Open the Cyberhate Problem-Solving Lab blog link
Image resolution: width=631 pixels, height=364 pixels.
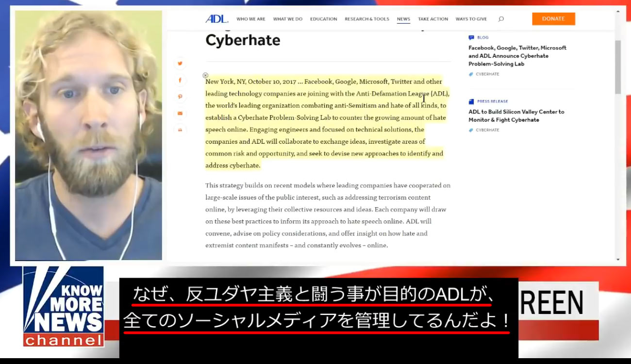[517, 56]
